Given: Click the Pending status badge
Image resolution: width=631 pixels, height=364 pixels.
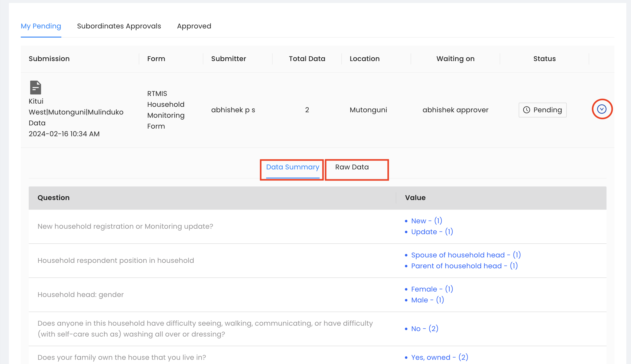Looking at the screenshot, I should (542, 110).
